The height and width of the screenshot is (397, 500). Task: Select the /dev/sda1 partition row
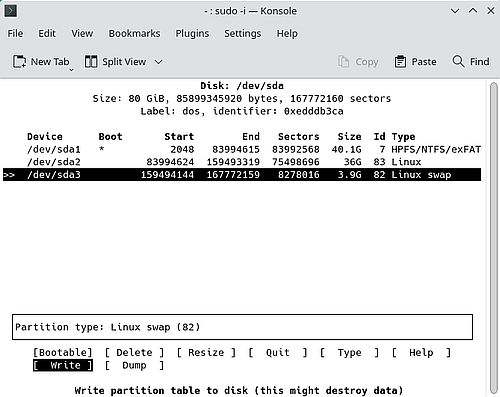click(x=242, y=149)
